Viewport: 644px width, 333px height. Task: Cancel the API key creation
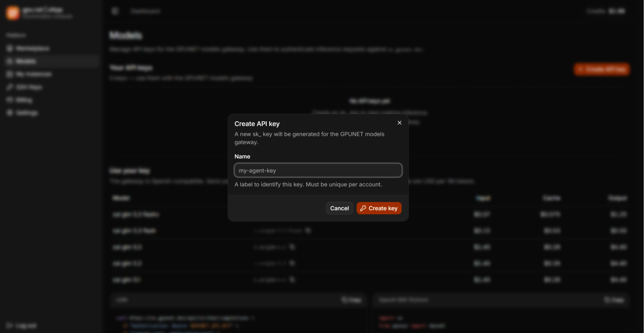coord(340,208)
